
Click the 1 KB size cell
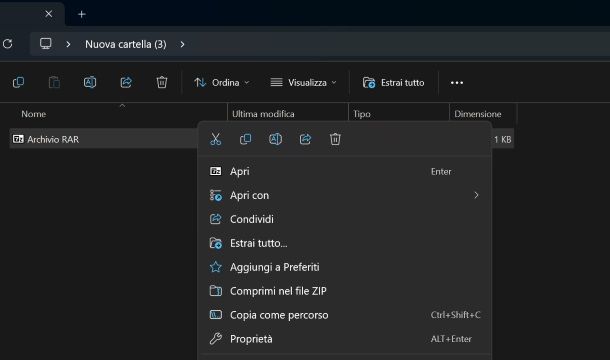(x=503, y=139)
